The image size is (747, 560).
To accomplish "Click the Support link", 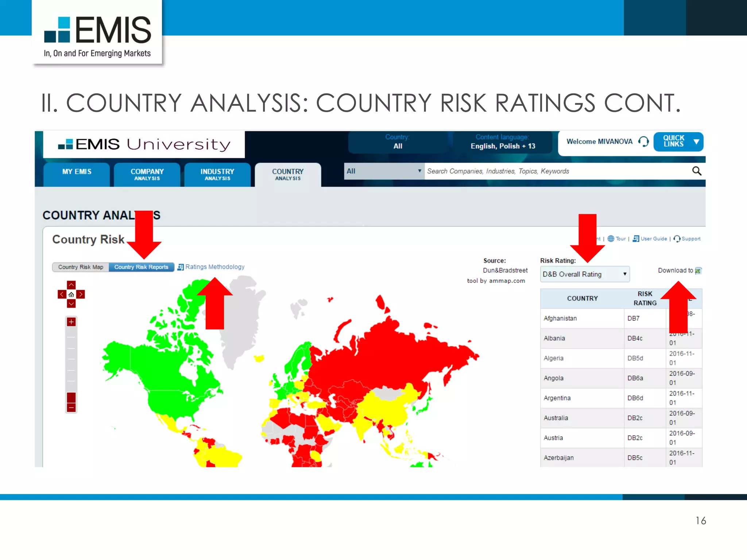I will coord(691,239).
